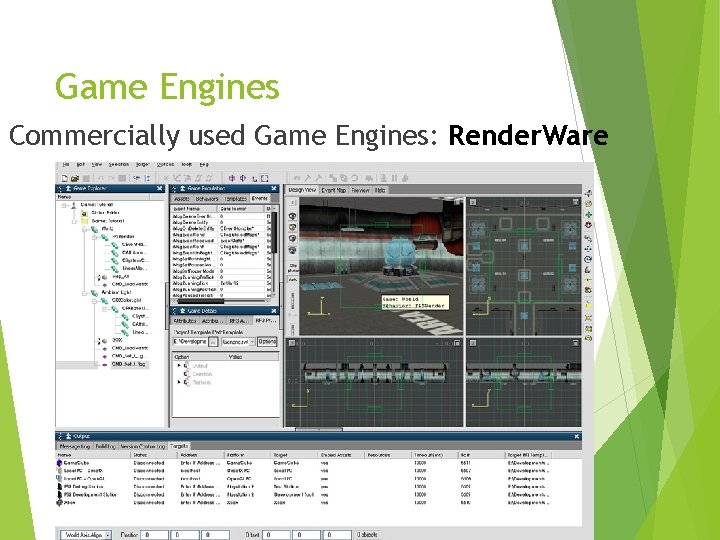
Task: Select the Templates tab in Game Database
Action: tap(236, 199)
